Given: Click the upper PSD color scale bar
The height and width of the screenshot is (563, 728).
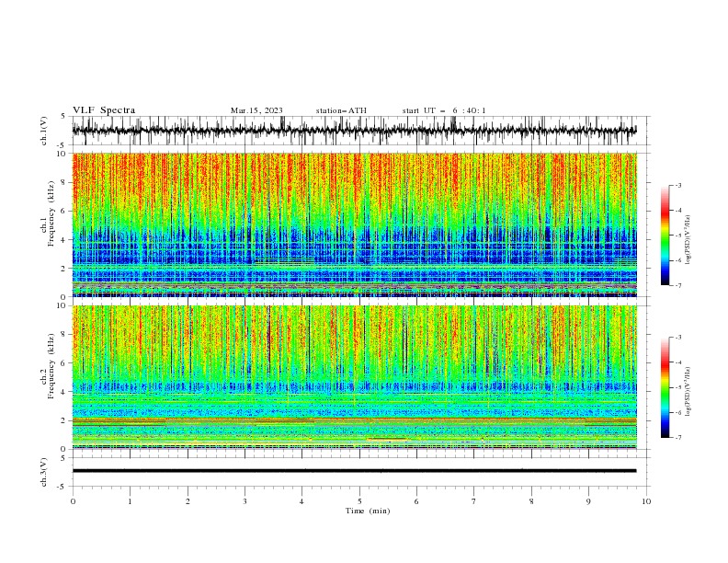Looking at the screenshot, I should pos(665,236).
